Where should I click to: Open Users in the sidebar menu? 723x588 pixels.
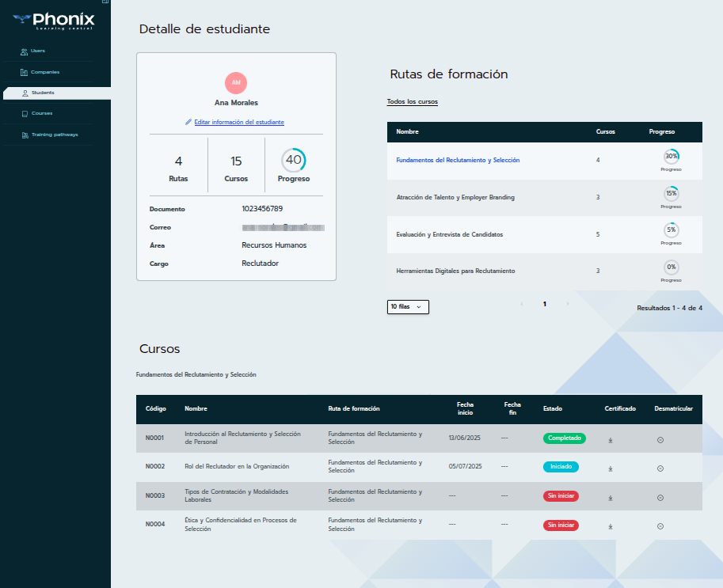point(37,51)
